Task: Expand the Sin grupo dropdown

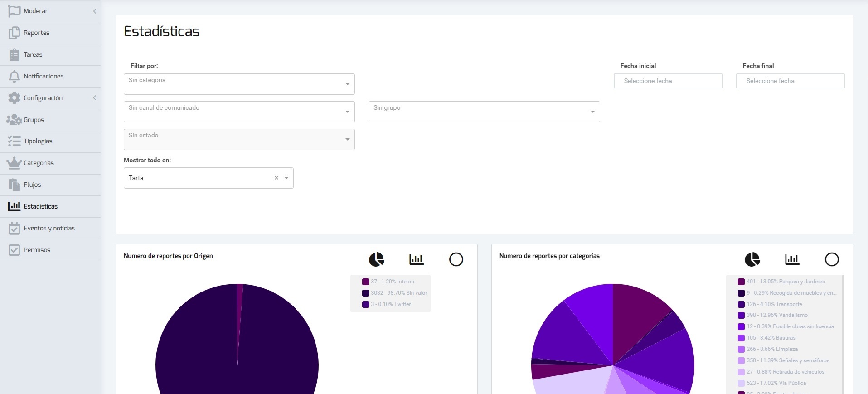Action: (x=484, y=112)
